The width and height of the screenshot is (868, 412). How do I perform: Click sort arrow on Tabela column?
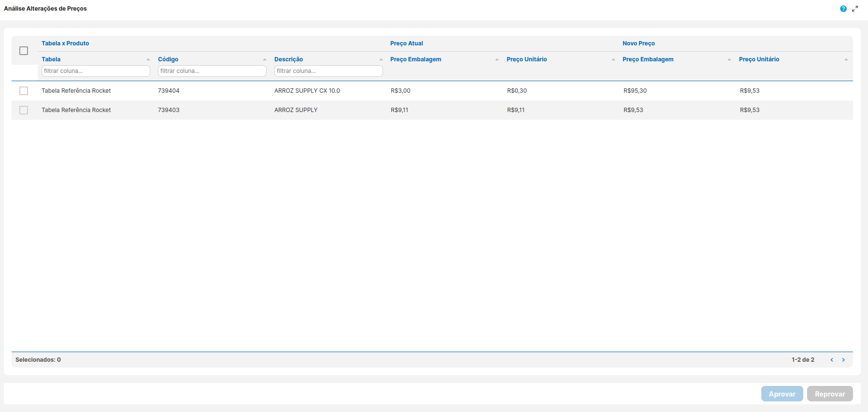tap(148, 59)
